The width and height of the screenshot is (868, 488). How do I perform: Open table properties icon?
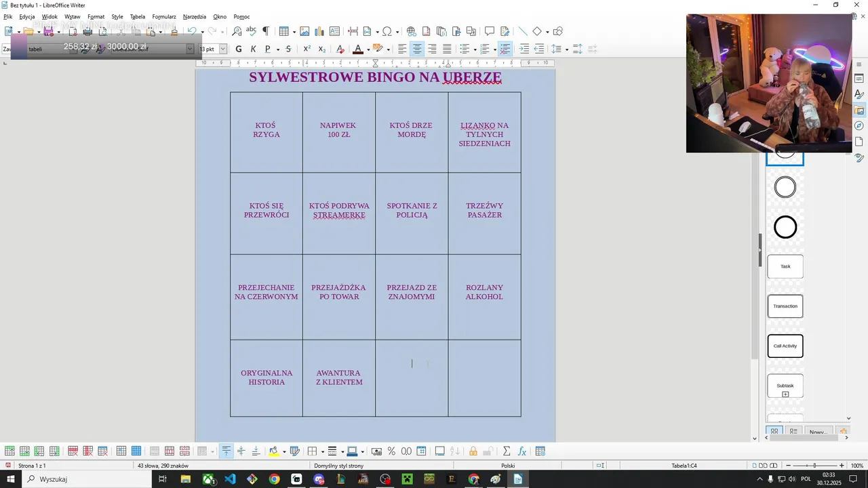coord(540,451)
